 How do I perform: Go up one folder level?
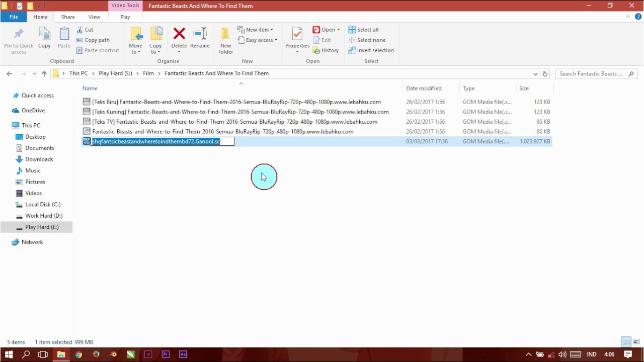44,73
